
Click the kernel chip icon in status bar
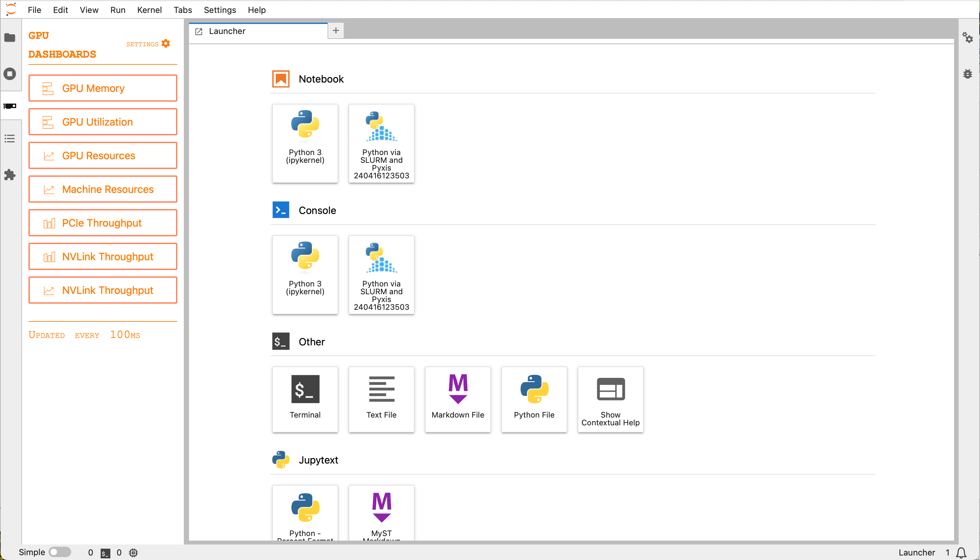point(133,553)
